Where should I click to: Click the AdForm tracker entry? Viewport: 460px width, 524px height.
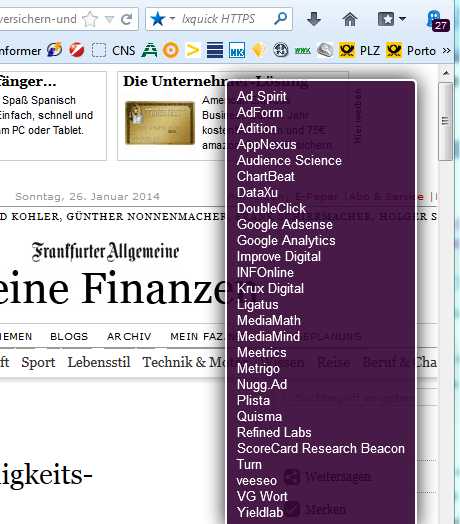(259, 112)
